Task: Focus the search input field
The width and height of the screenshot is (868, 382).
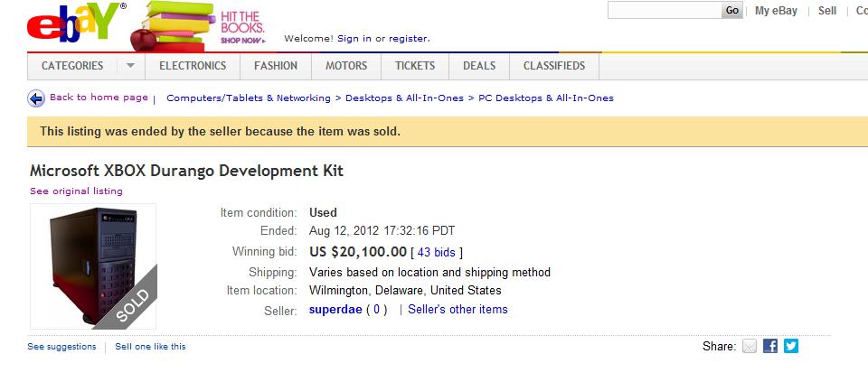Action: 665,11
